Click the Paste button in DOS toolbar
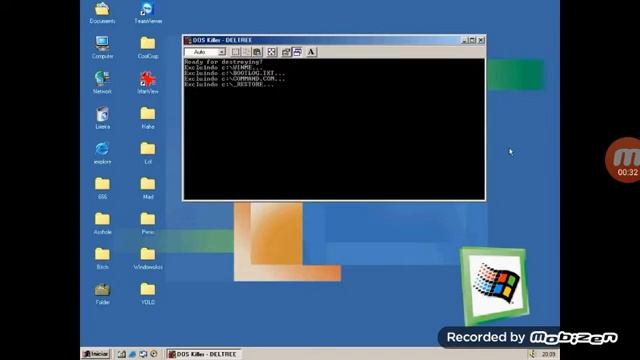 point(257,52)
